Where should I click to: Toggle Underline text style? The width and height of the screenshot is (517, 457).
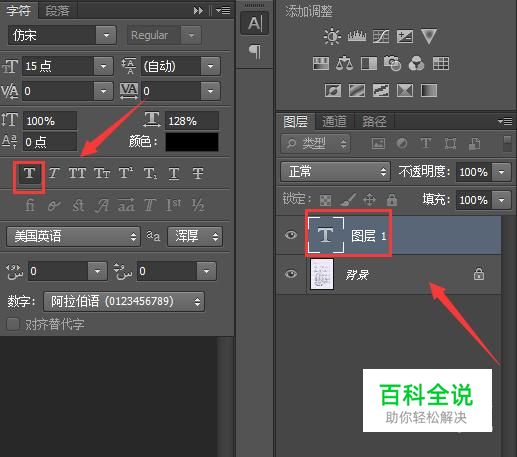(x=174, y=173)
